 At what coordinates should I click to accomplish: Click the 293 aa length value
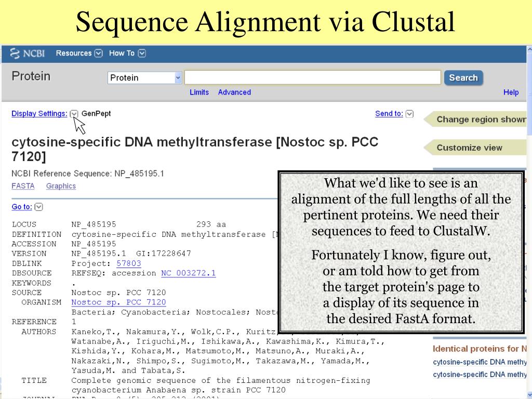point(211,224)
